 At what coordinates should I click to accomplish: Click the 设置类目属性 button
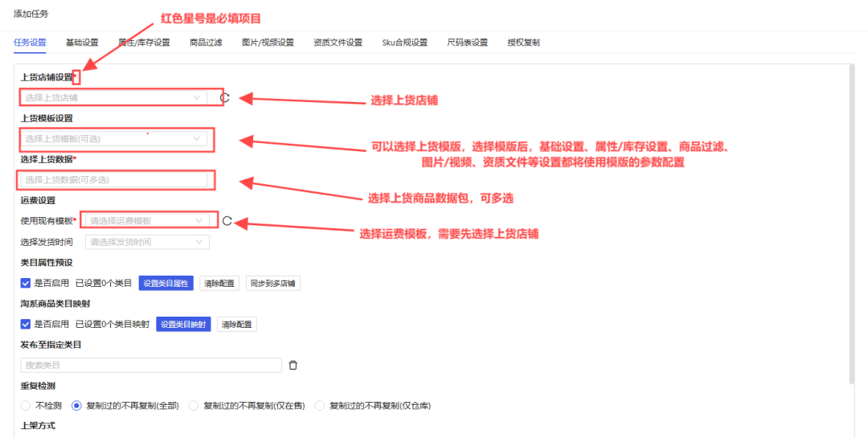(x=166, y=283)
